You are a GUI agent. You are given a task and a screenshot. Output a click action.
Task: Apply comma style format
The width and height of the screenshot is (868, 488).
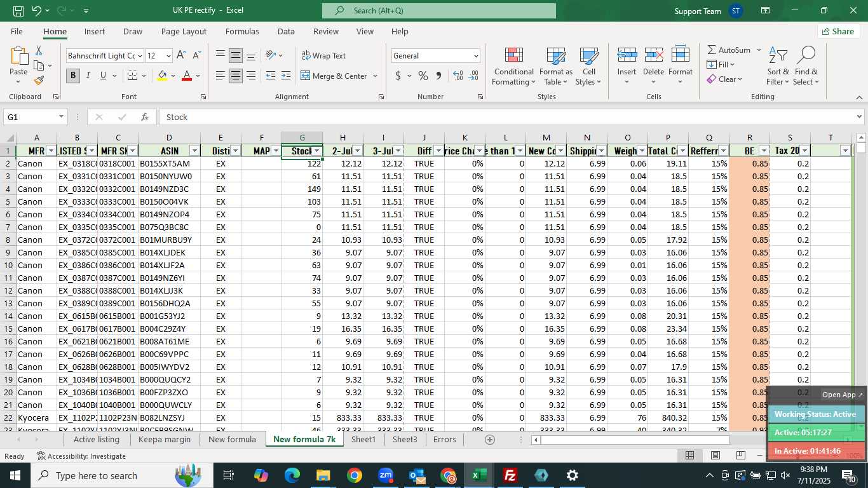pyautogui.click(x=438, y=76)
